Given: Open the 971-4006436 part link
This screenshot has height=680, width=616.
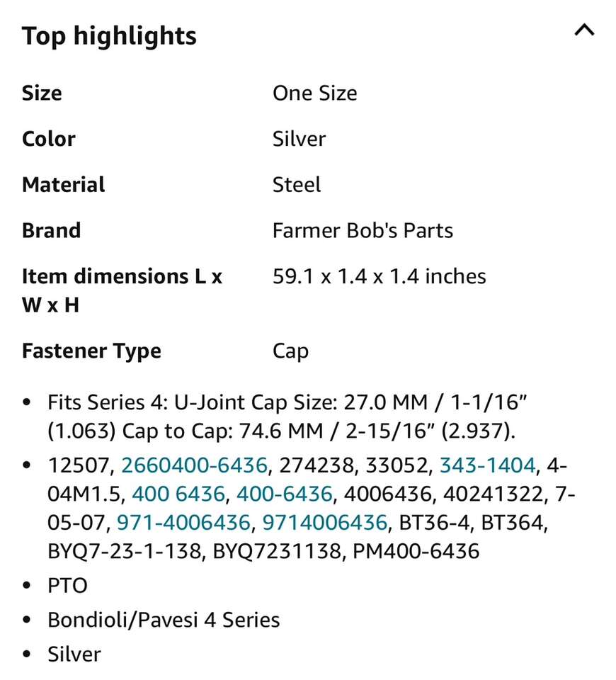Looking at the screenshot, I should point(183,522).
